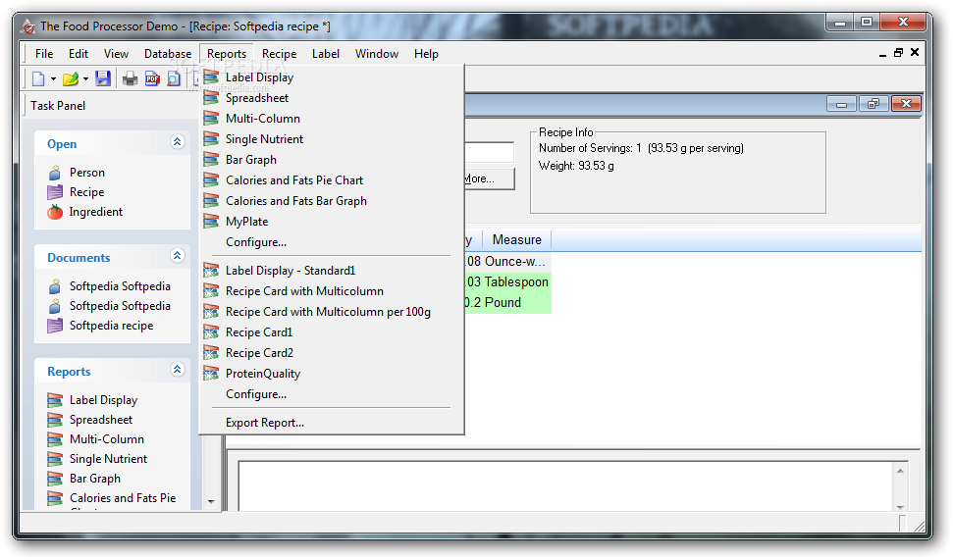953x560 pixels.
Task: Open the Label menu
Action: [326, 54]
